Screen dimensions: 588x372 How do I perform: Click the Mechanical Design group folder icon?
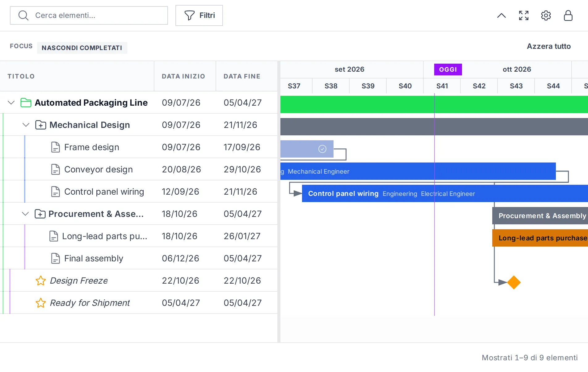[41, 125]
